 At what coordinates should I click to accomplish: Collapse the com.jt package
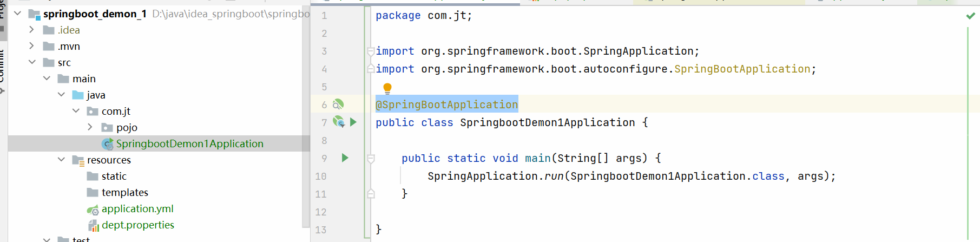[76, 111]
